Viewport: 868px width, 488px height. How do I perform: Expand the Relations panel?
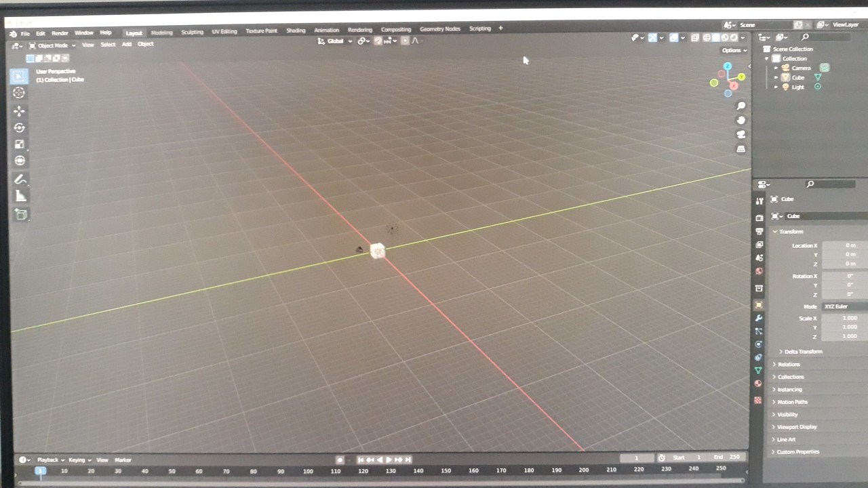789,365
